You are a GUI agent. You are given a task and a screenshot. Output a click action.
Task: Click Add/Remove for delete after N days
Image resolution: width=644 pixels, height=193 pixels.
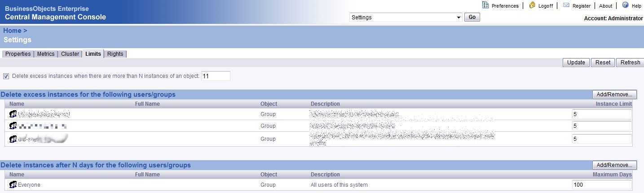[x=614, y=165]
